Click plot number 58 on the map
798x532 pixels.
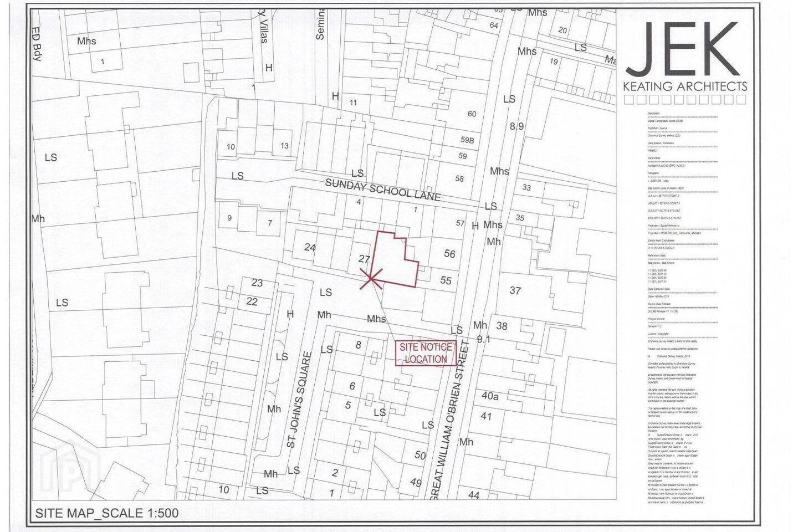pos(459,178)
